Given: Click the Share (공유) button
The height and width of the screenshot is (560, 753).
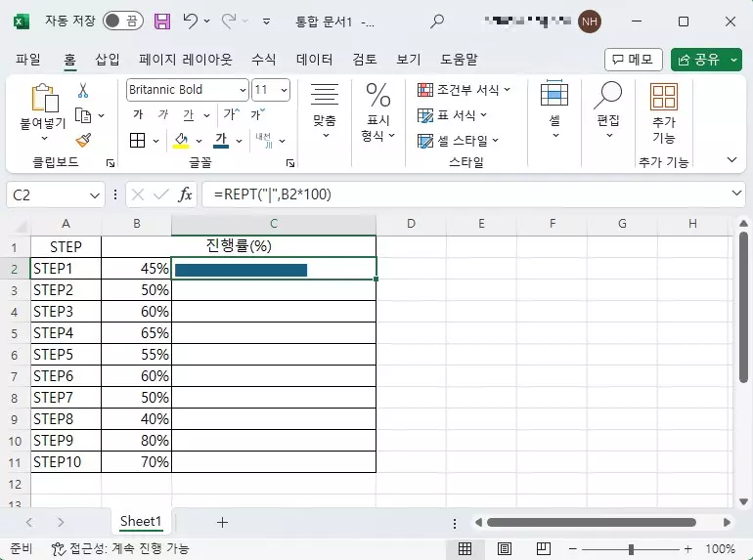Looking at the screenshot, I should (699, 60).
